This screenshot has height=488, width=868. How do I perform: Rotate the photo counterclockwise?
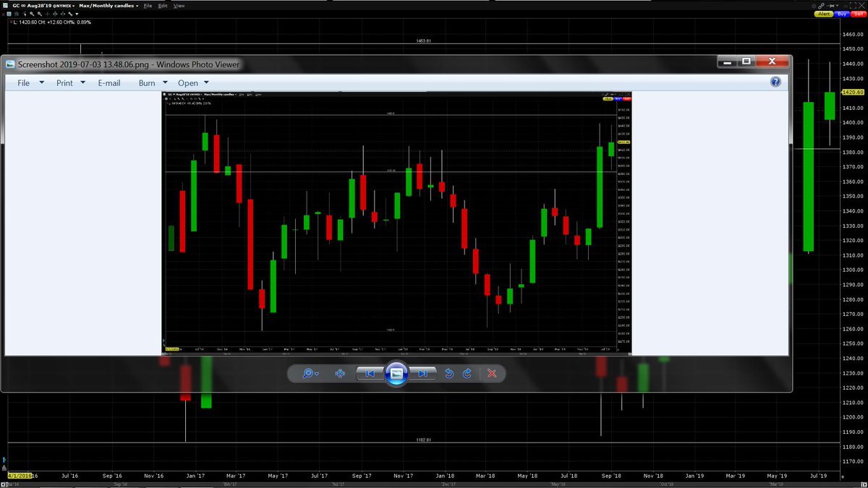pos(448,373)
